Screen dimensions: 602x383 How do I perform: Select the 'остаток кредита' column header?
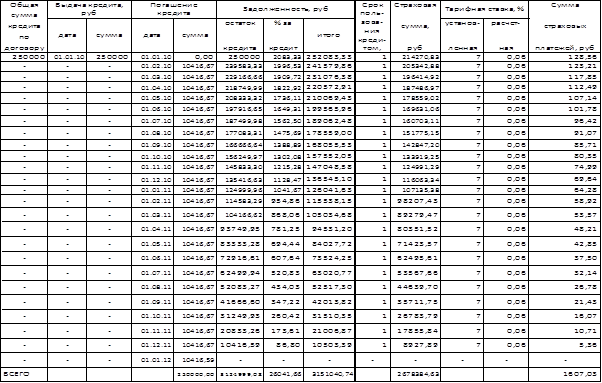[240, 36]
